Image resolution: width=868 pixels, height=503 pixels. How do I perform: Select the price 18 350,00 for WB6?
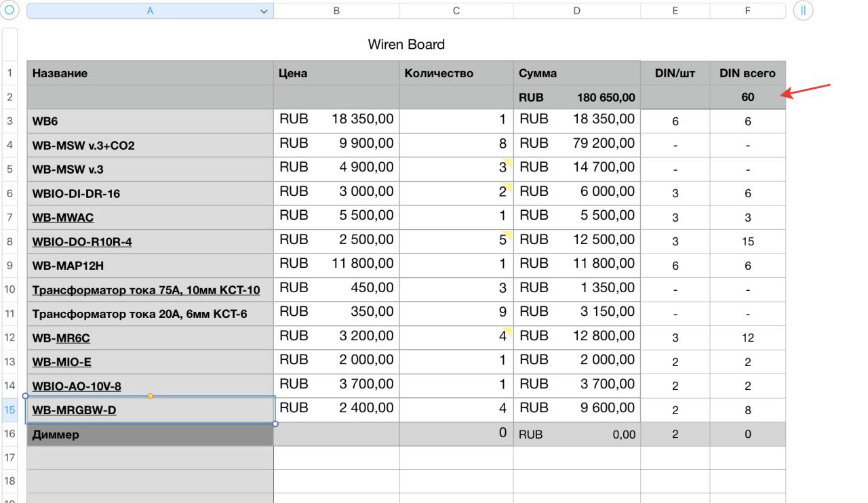pos(336,121)
